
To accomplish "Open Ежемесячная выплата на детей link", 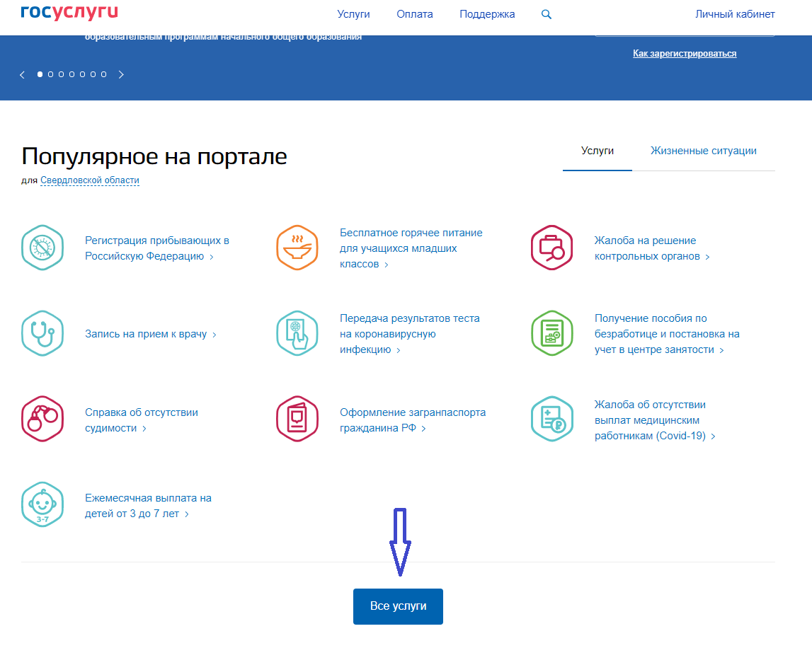I will pos(148,506).
